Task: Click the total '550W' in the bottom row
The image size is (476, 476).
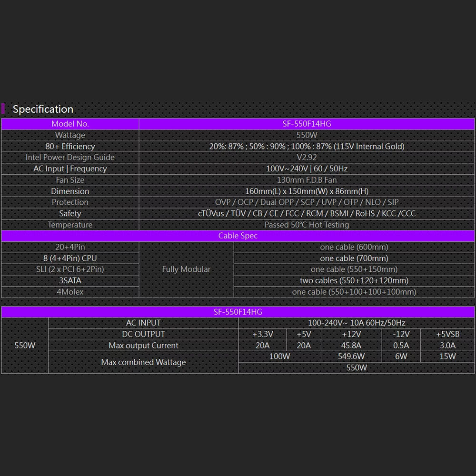Action: pyautogui.click(x=357, y=367)
